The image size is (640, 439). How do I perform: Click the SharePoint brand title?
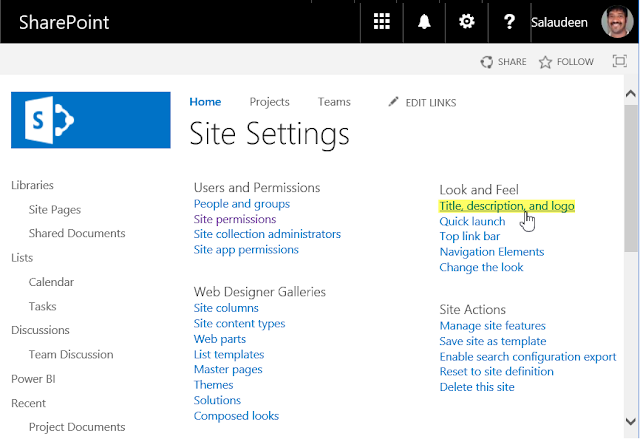64,22
